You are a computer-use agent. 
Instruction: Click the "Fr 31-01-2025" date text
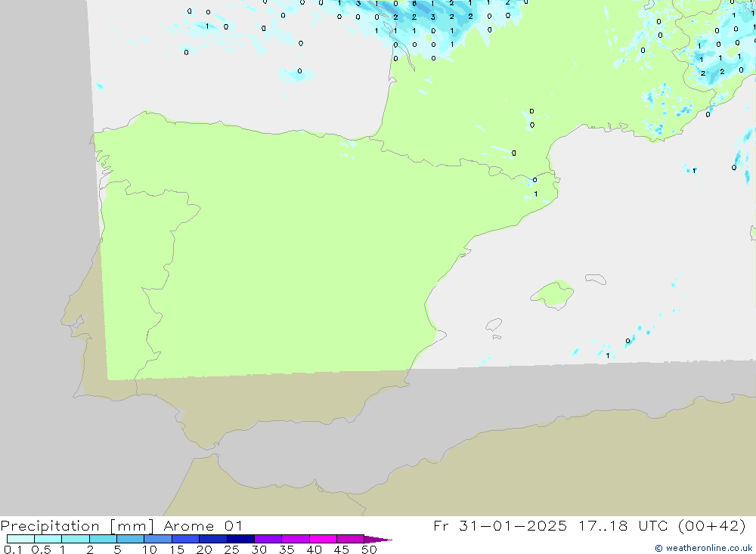tap(500, 525)
